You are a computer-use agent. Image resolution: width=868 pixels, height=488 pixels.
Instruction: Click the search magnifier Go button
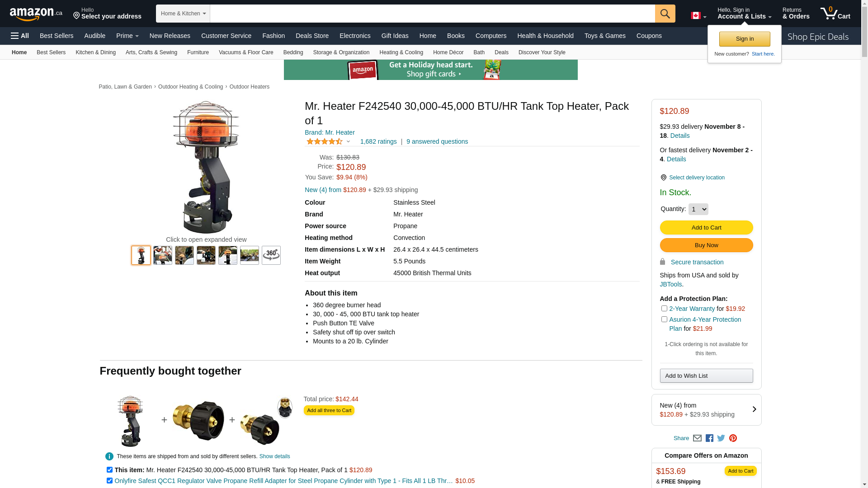coord(665,14)
